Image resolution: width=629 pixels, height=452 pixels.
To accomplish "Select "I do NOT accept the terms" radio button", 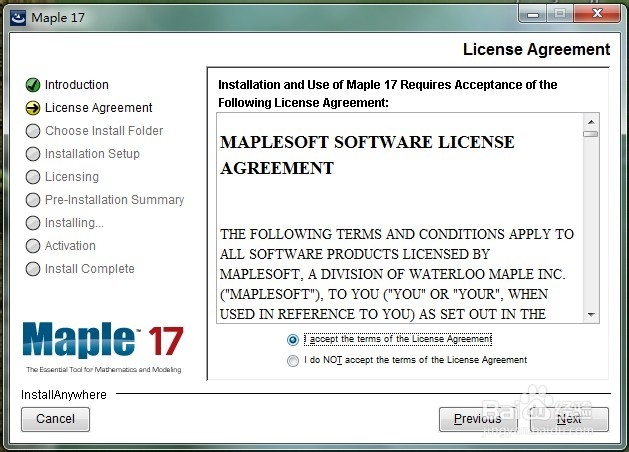I will tap(293, 361).
